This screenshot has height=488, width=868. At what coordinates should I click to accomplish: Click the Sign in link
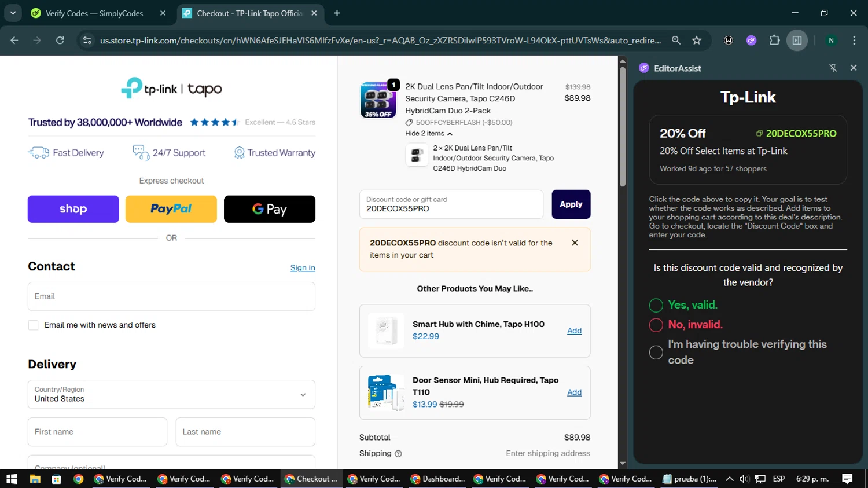point(303,267)
